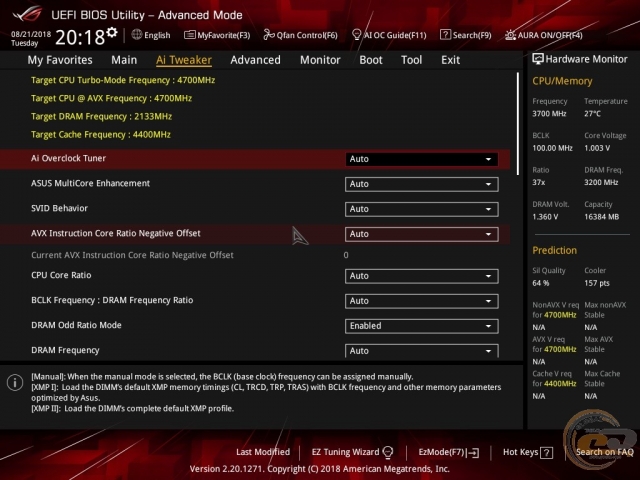Click the Hardware Monitor screen icon
The image size is (640, 480).
click(538, 59)
